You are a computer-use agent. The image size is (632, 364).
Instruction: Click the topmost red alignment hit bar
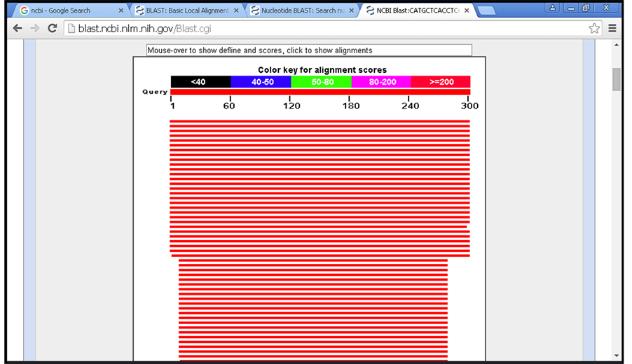[320, 122]
